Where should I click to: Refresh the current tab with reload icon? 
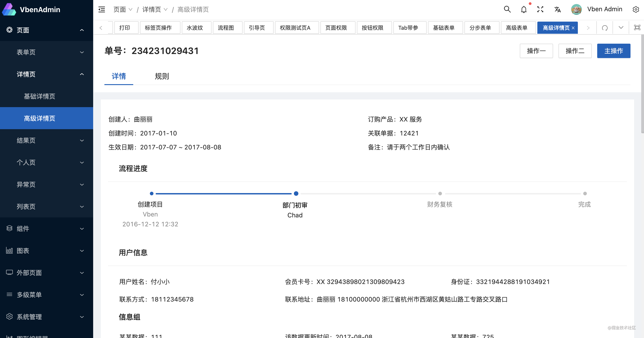(x=605, y=28)
